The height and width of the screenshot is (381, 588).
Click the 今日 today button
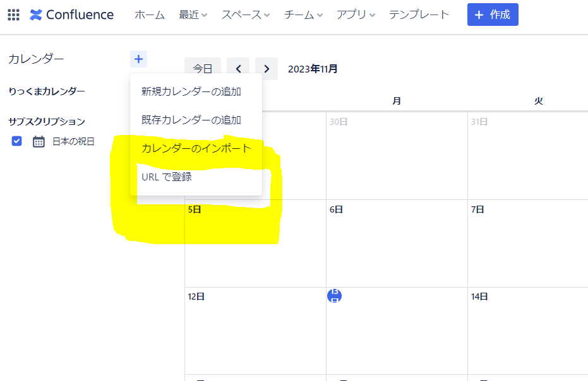203,69
